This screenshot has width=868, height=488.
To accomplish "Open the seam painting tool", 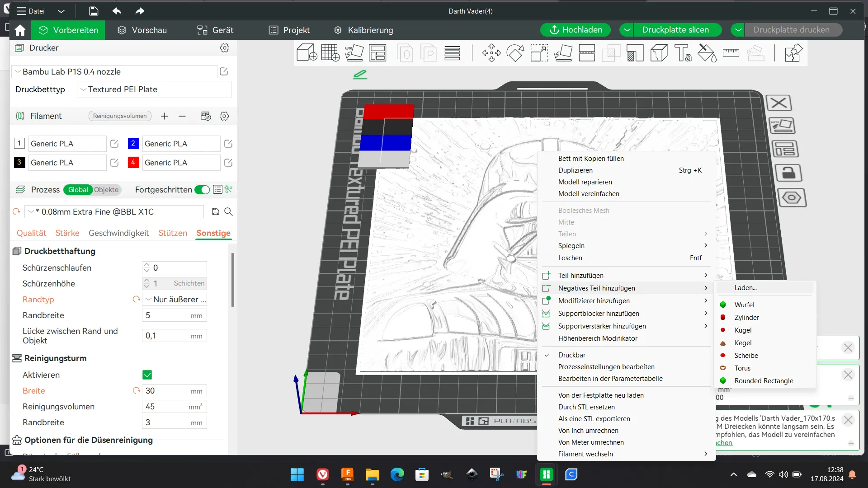I will tap(659, 53).
